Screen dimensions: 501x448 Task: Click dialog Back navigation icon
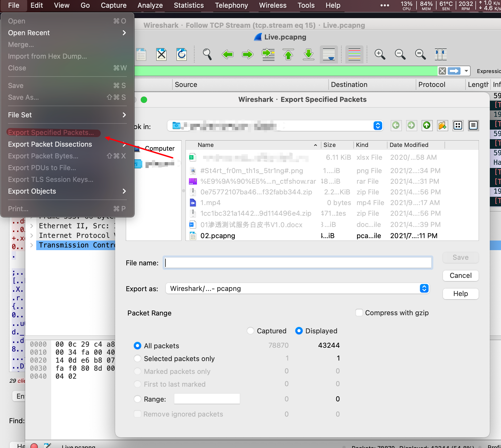(x=396, y=125)
